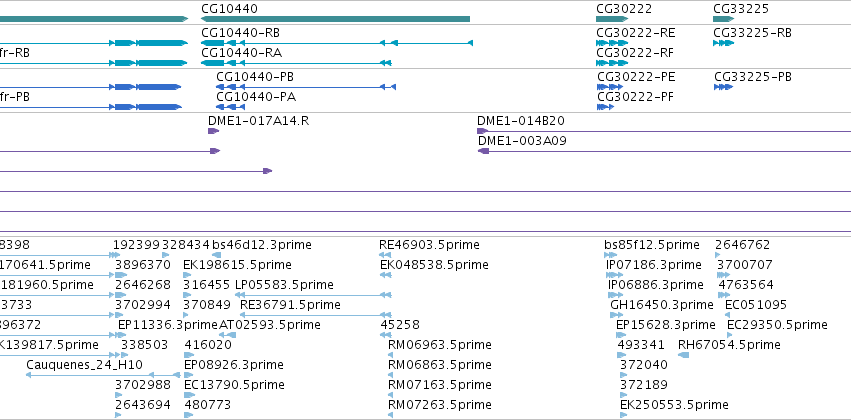Click the 370849 feature label

point(207,306)
